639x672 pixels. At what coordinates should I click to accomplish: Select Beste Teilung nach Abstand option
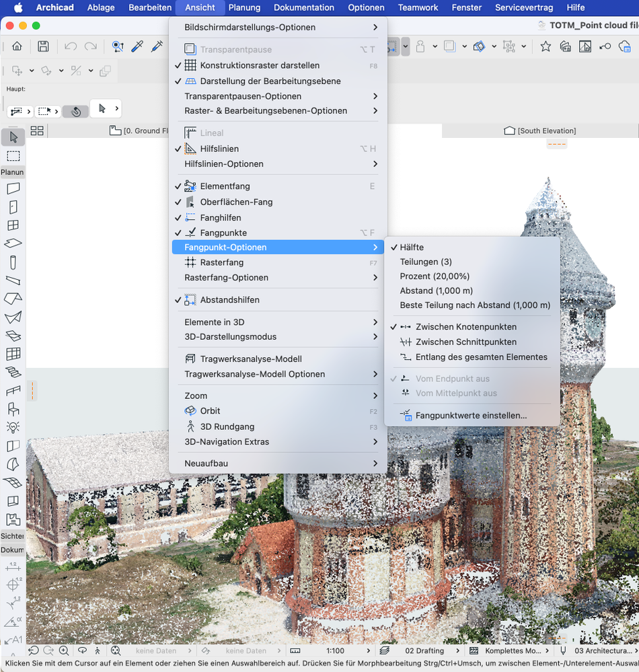click(472, 305)
